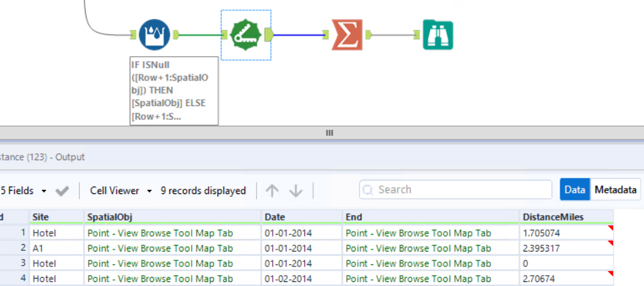Click the Distance tool input anchor

pos(224,34)
